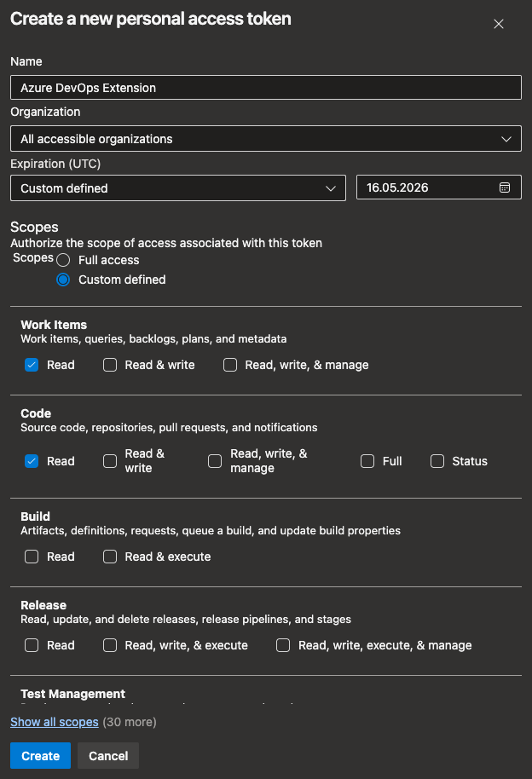Open the Show all scopes link

coord(55,722)
